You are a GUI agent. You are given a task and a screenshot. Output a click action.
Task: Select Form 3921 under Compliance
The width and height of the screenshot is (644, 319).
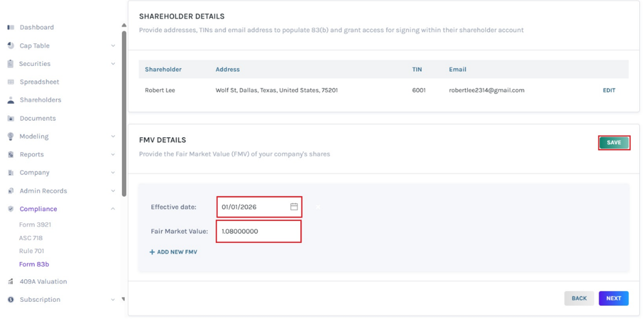tap(35, 225)
